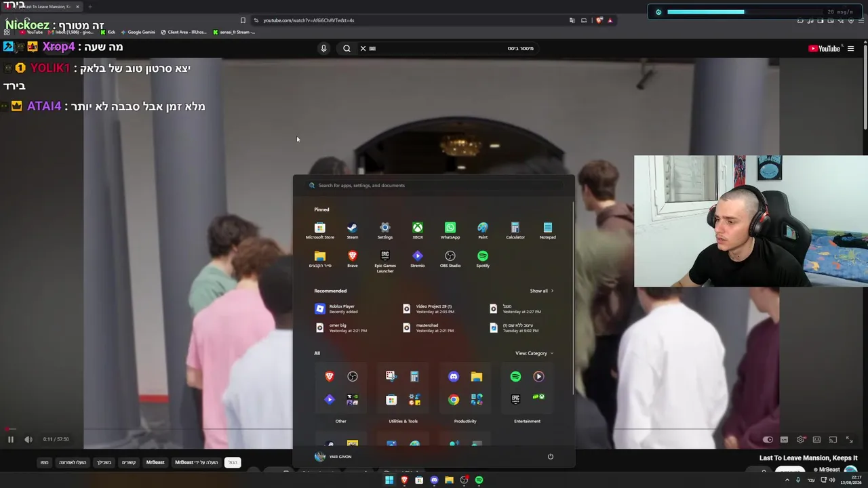Click the Start menu power button
The height and width of the screenshot is (488, 868).
point(551,457)
